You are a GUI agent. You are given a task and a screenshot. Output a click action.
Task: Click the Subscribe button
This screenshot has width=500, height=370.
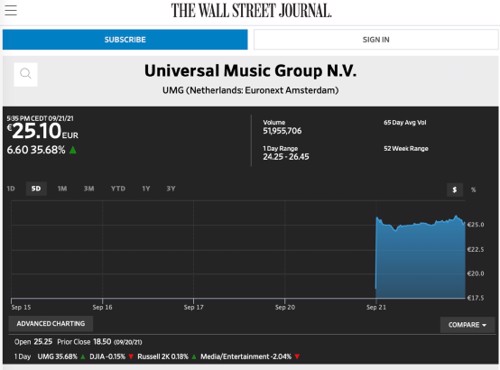[125, 40]
